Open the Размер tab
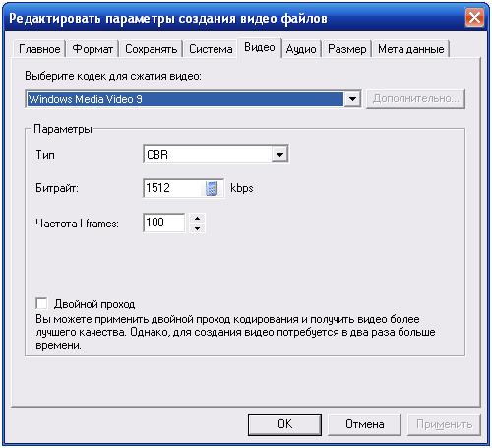 (x=347, y=49)
